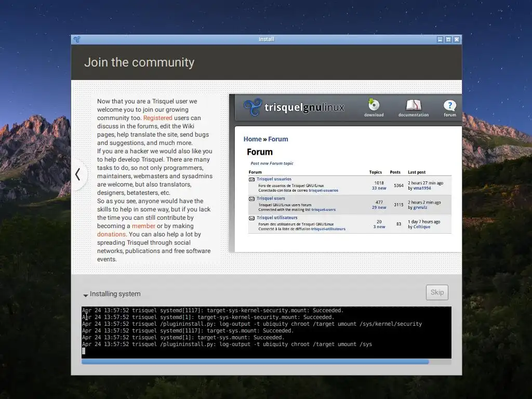Click the Skip button
The width and height of the screenshot is (532, 399).
tap(437, 292)
